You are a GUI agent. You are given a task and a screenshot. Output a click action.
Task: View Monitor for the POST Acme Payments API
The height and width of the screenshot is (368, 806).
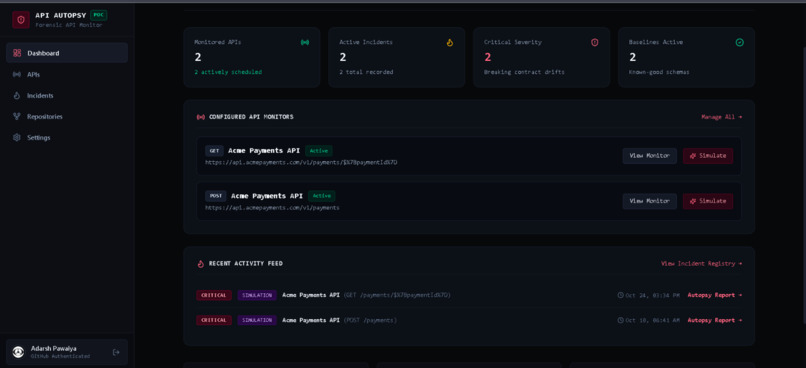pyautogui.click(x=650, y=201)
